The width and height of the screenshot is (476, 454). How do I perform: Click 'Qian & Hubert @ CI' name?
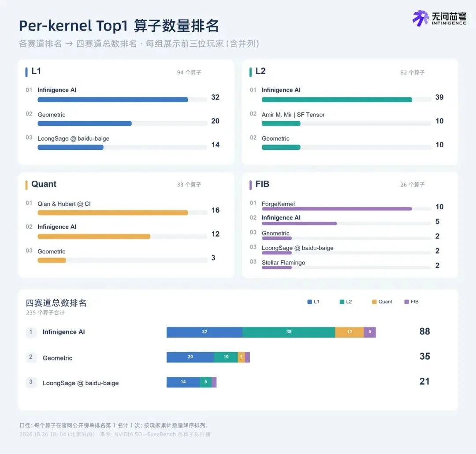click(x=64, y=204)
